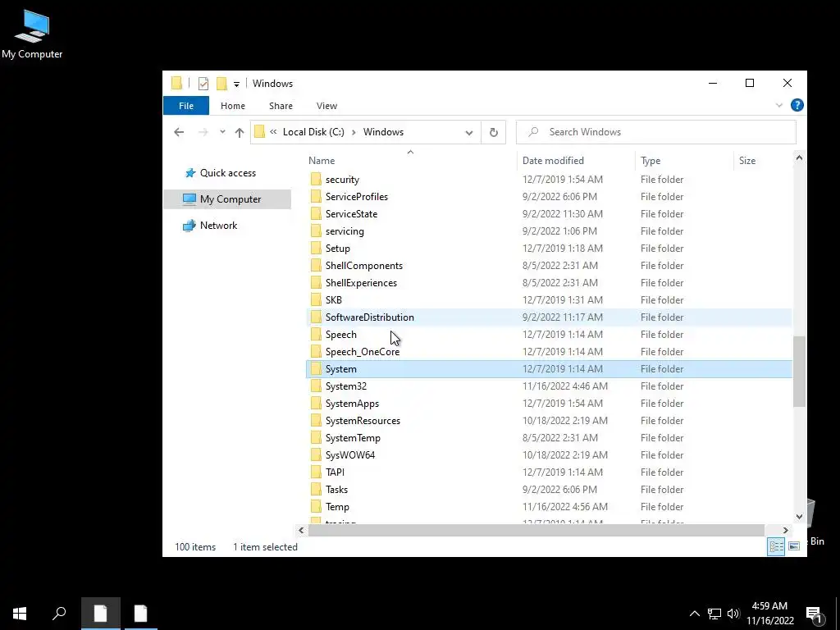Click the TAPI folder name
This screenshot has height=630, width=840.
[335, 472]
